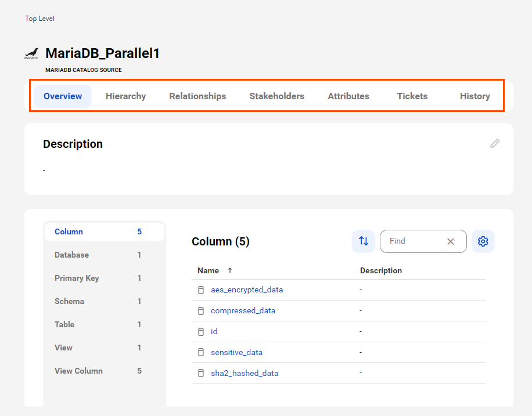The image size is (532, 416).
Task: Open the Relationships tab
Action: (x=198, y=96)
